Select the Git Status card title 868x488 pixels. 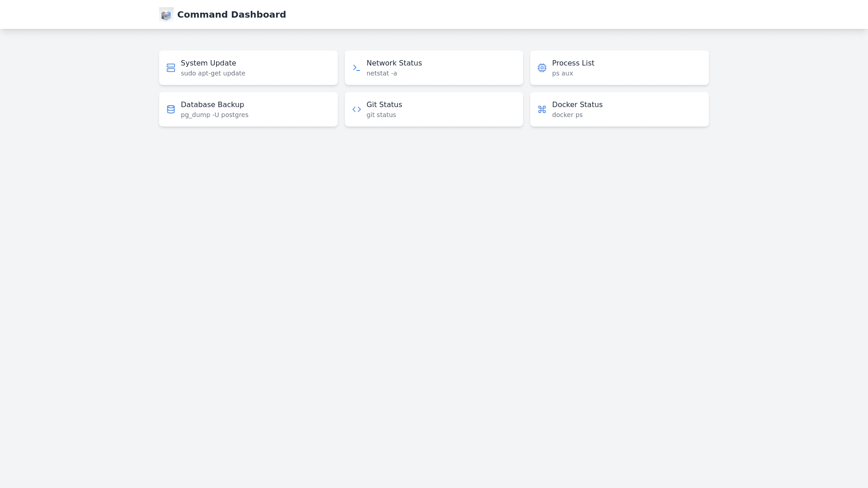pyautogui.click(x=384, y=105)
